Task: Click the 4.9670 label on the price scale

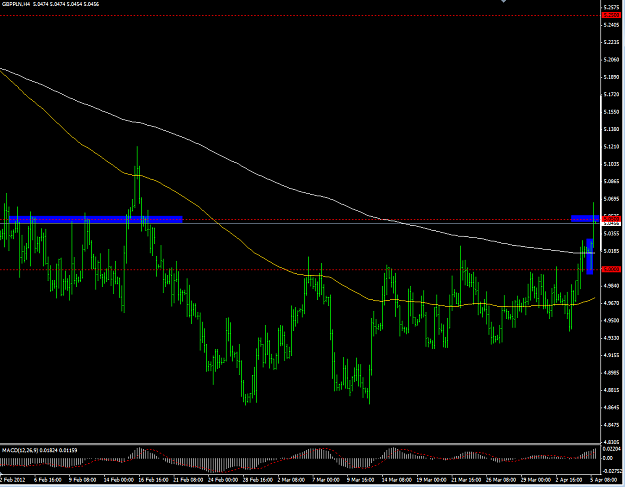Action: [611, 303]
